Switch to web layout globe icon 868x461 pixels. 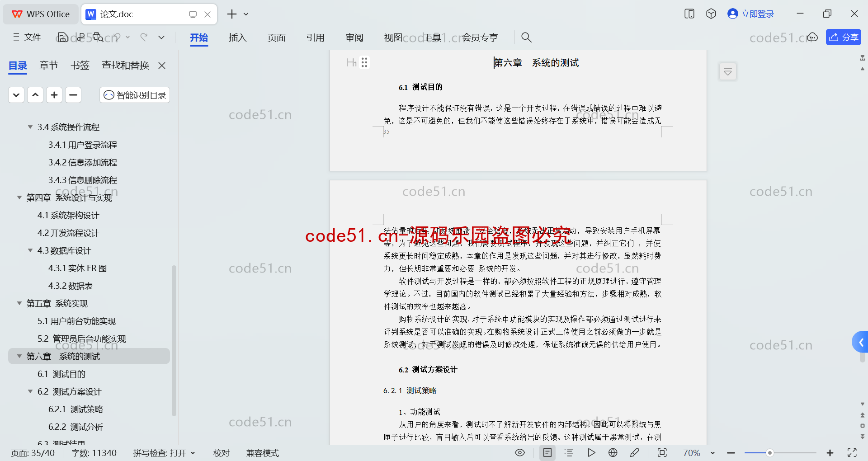pyautogui.click(x=613, y=452)
